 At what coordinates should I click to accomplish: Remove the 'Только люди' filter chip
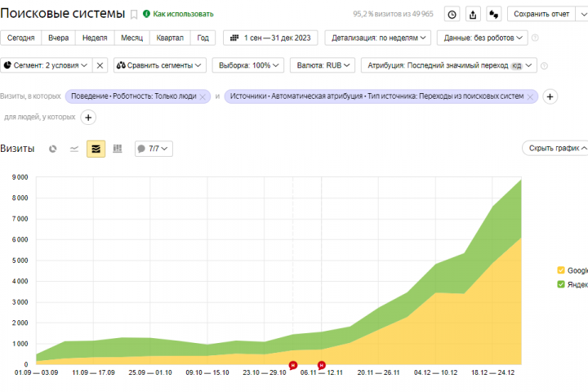click(203, 97)
